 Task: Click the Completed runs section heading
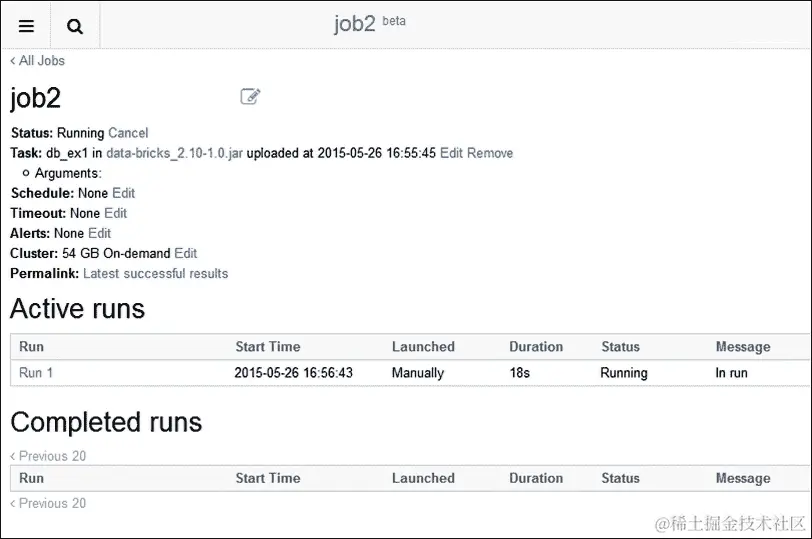point(106,422)
